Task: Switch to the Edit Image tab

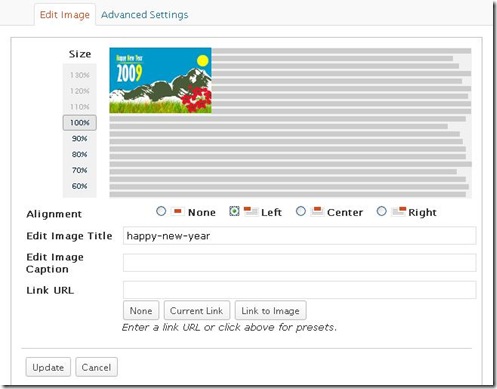Action: coord(65,15)
